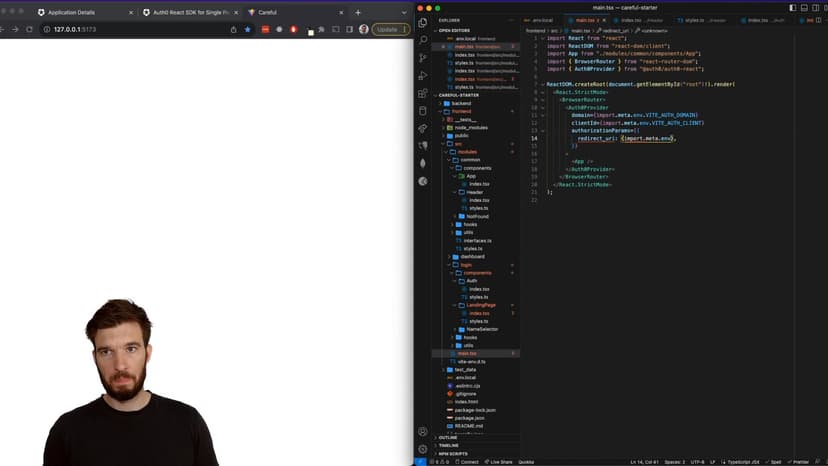Open the Extensions view
The height and width of the screenshot is (466, 828).
pyautogui.click(x=423, y=93)
